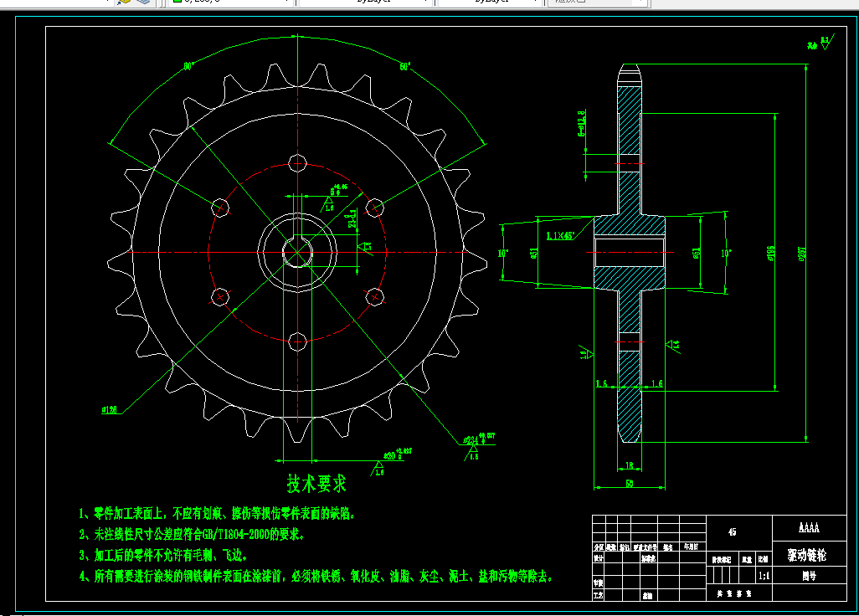Select the right 60° angular dimension
This screenshot has width=859, height=616.
pyautogui.click(x=405, y=66)
